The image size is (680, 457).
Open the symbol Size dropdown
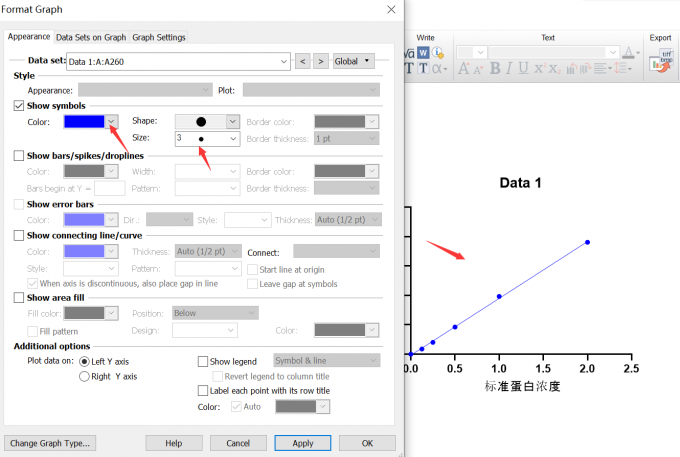(233, 140)
